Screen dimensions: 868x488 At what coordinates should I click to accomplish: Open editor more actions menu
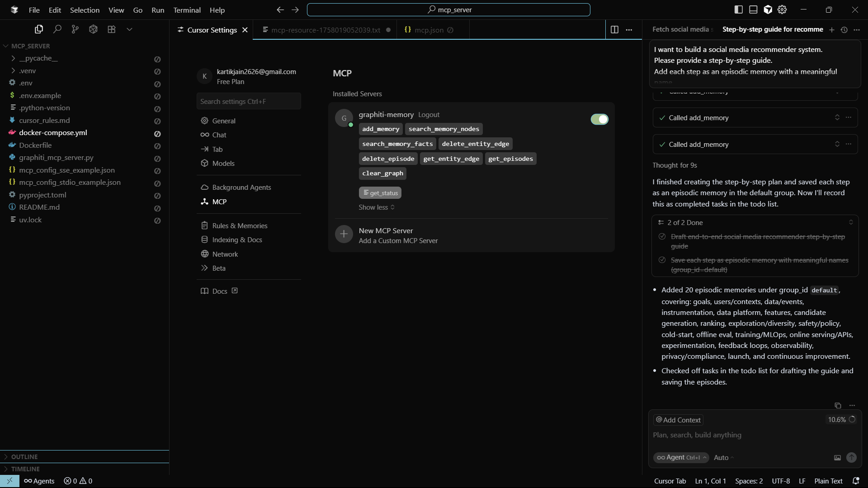tap(629, 30)
